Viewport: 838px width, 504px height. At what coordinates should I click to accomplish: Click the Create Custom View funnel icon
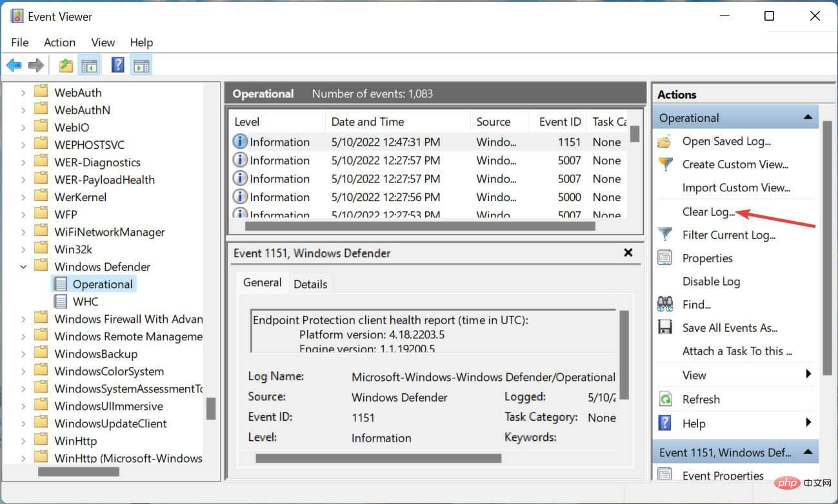click(664, 164)
